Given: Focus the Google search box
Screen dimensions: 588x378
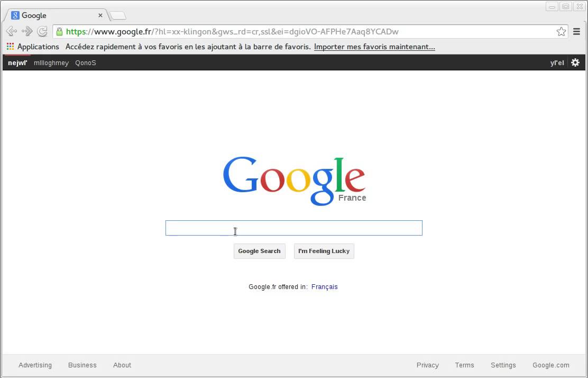Looking at the screenshot, I should [x=294, y=228].
